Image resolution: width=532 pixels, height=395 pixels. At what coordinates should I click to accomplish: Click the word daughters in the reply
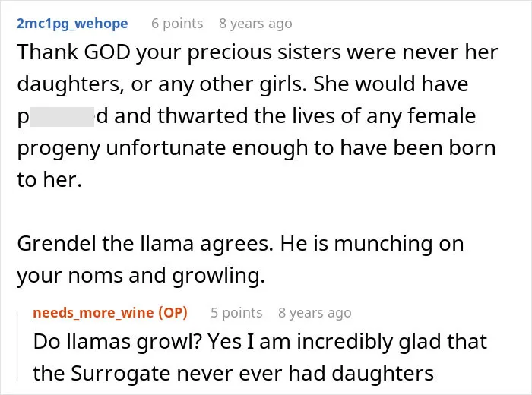[x=383, y=373]
